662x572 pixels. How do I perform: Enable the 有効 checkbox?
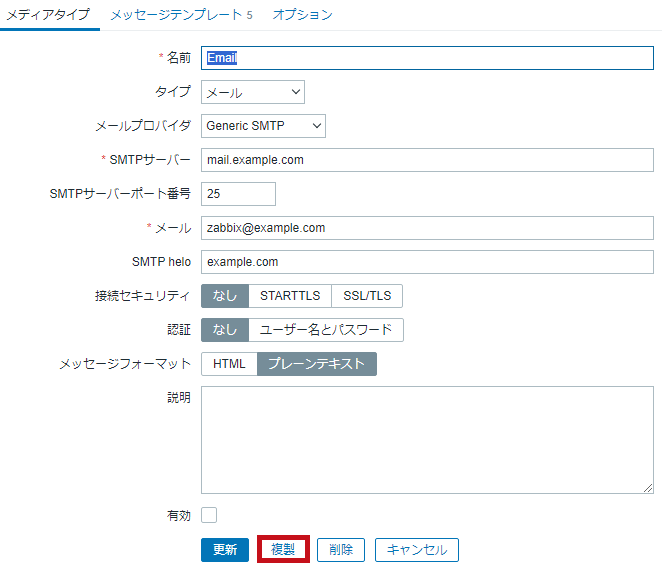[x=209, y=515]
